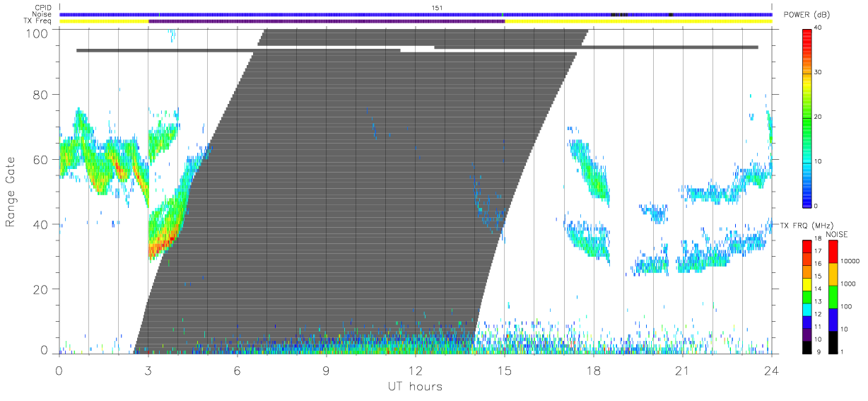Click the 60 label on Range Gate axis
This screenshot has width=868, height=401.
pyautogui.click(x=42, y=159)
